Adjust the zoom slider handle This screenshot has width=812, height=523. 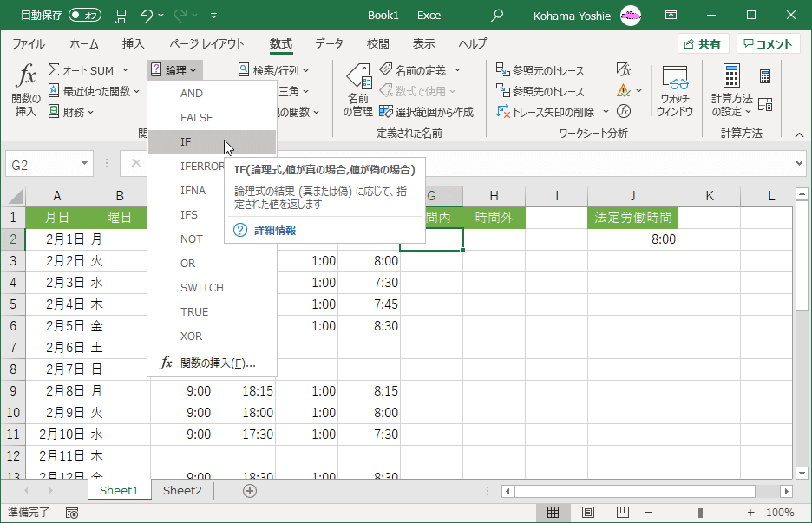(700, 512)
